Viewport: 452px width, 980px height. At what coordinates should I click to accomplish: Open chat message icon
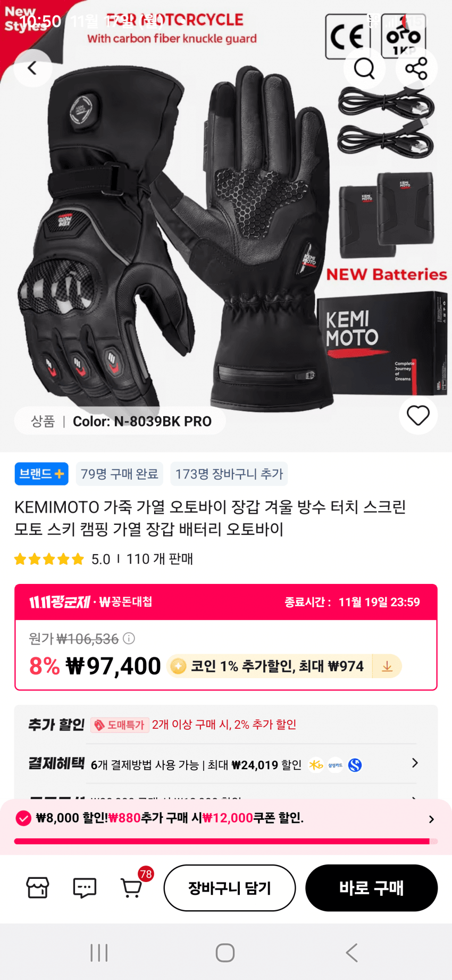85,887
